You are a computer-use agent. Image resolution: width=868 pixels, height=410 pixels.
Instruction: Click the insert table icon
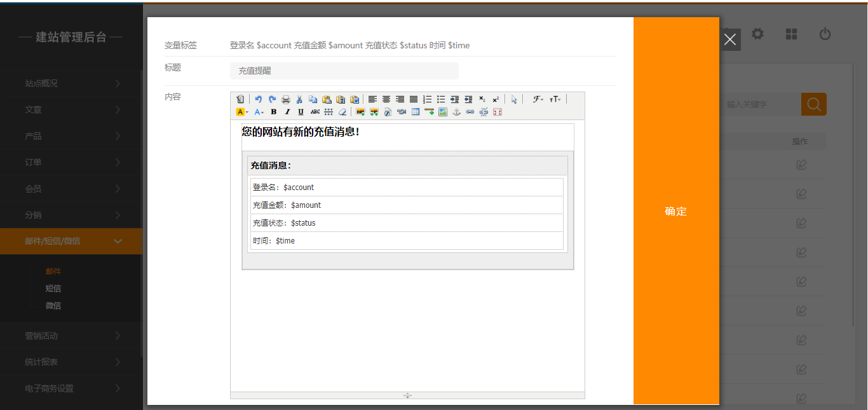pos(416,112)
